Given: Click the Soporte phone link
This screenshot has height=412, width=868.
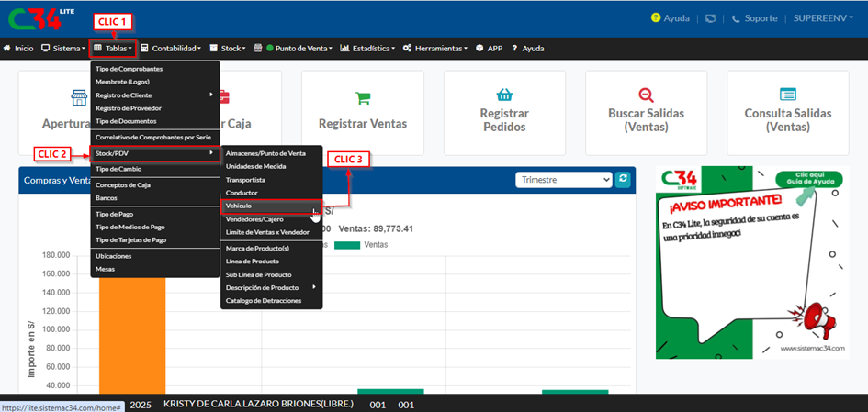Looking at the screenshot, I should (754, 18).
